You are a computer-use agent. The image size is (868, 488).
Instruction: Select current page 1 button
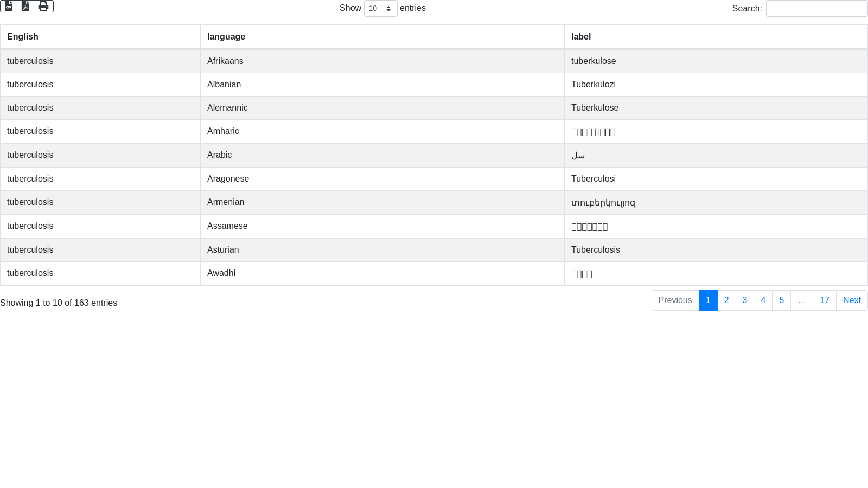tap(708, 300)
